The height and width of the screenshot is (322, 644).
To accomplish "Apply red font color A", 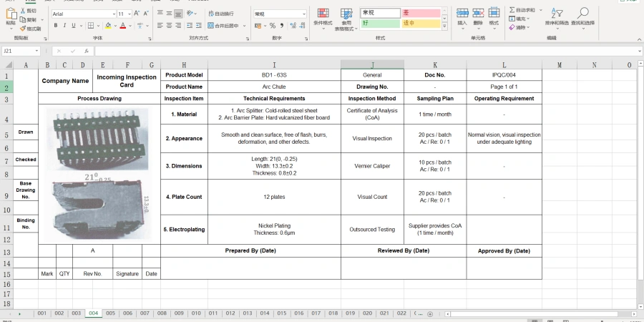I will pyautogui.click(x=122, y=26).
